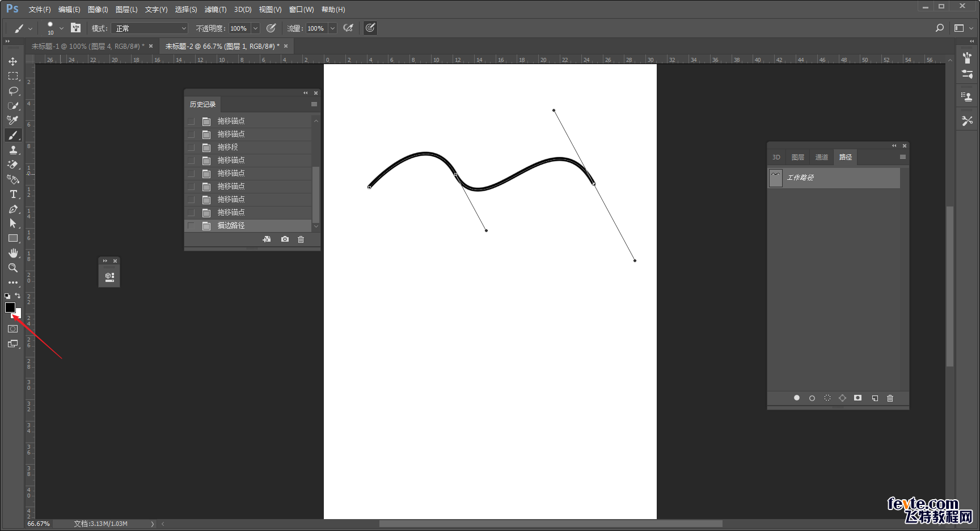
Task: Click stroke path with brush icon
Action: tap(812, 398)
